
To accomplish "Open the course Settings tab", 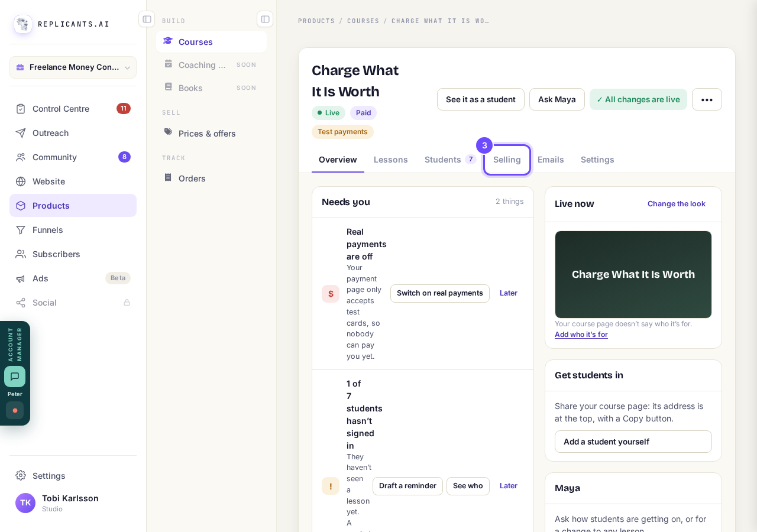I will coord(597,160).
